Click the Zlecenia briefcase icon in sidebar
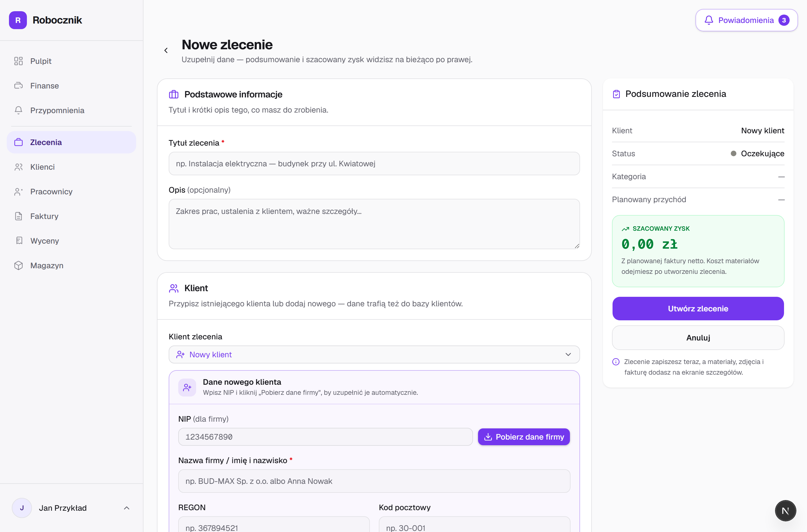The width and height of the screenshot is (807, 532). [x=18, y=142]
